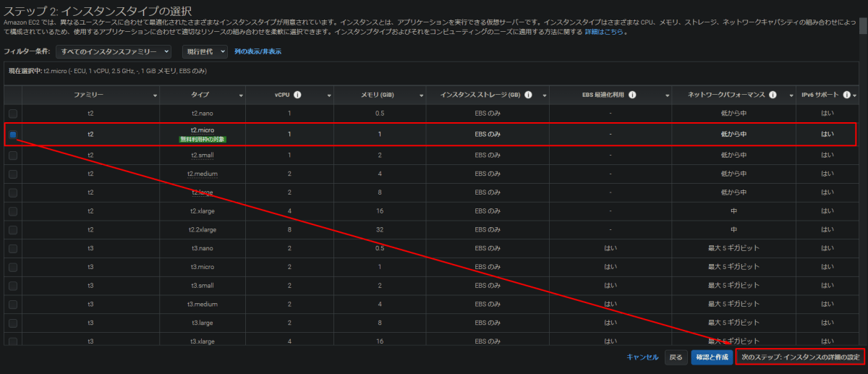Click the t3.large type cell
Screen dimensions: 868x374
pyautogui.click(x=202, y=323)
